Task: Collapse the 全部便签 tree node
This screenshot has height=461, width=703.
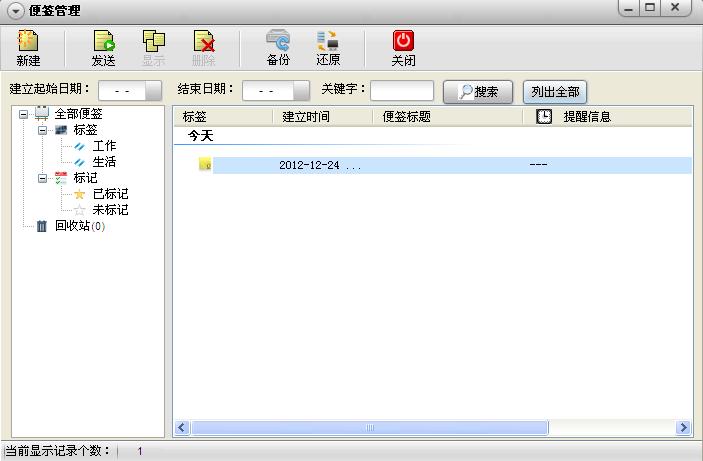Action: coord(23,114)
